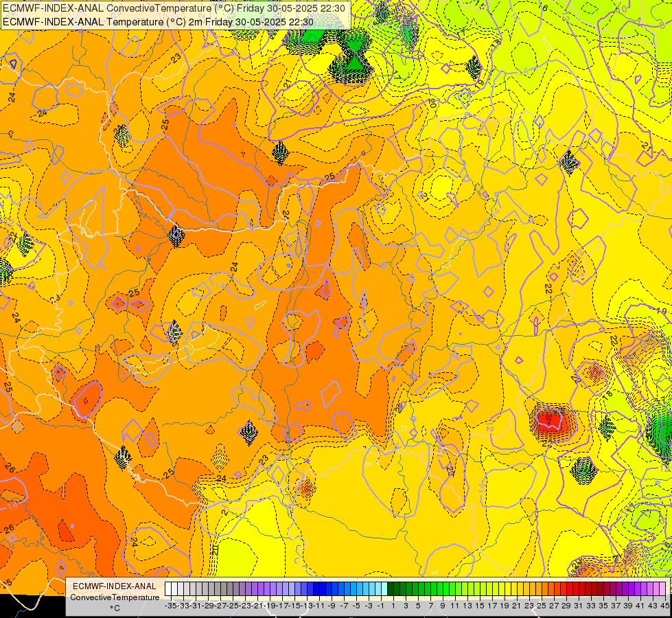This screenshot has height=618, width=672.
Task: Click the legend value 29
Action: click(x=566, y=606)
